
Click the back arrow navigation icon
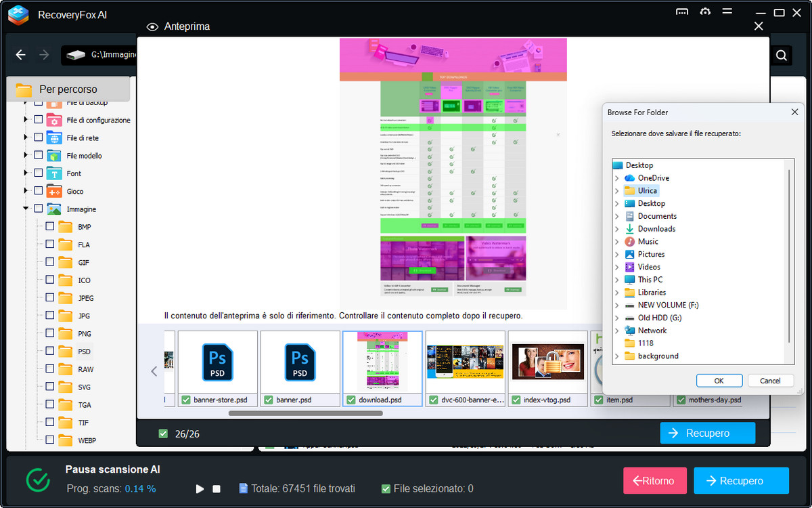pos(21,56)
